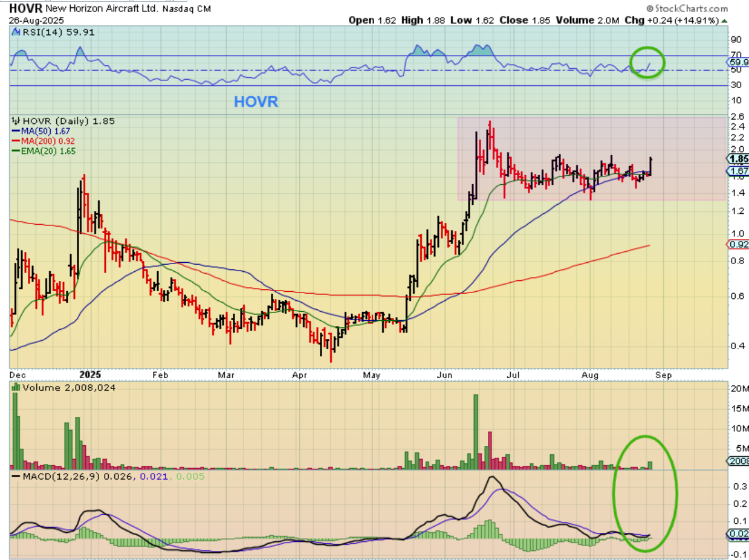Click the 30 level on the RSI axis

736,85
